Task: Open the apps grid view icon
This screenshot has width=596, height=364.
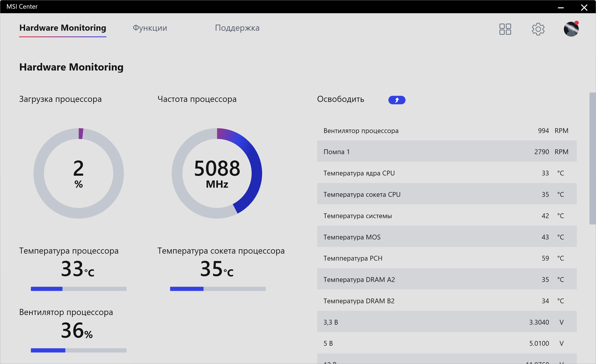Action: [x=505, y=29]
